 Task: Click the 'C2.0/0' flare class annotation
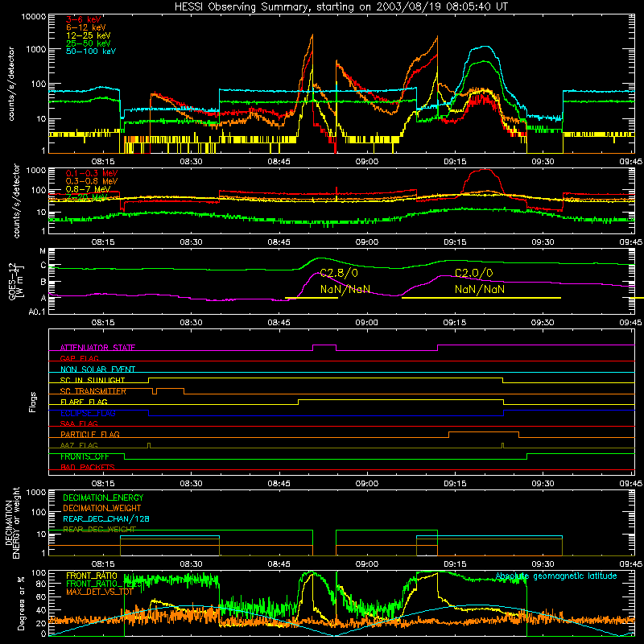click(x=473, y=273)
